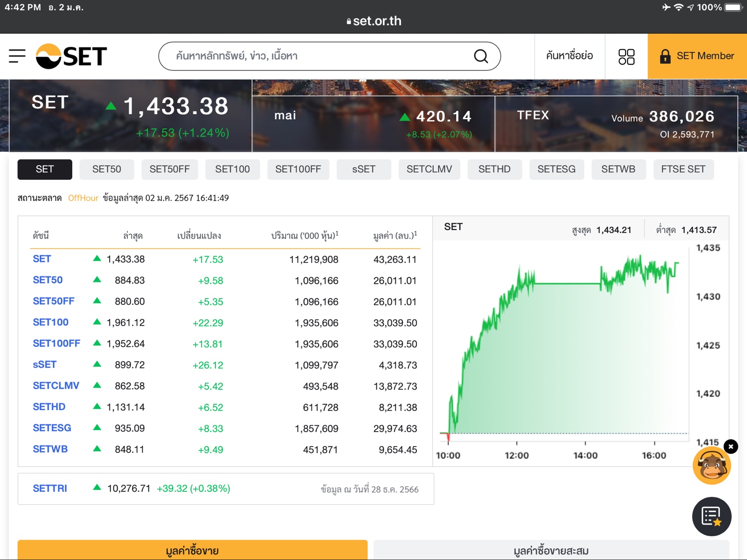Click the mai 420.14 banner panel
The image size is (747, 560).
tap(373, 123)
